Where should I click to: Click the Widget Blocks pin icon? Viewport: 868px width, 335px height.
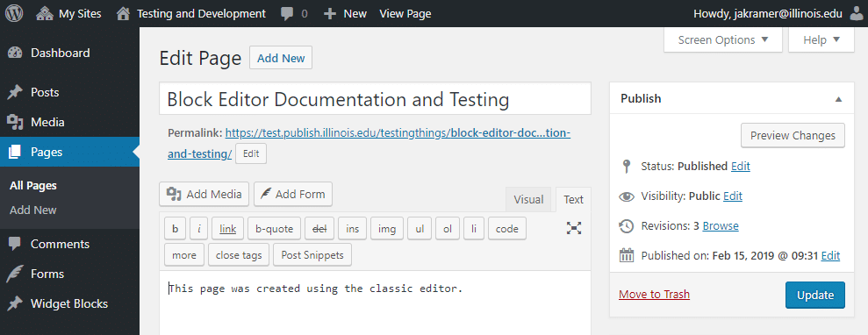click(15, 303)
